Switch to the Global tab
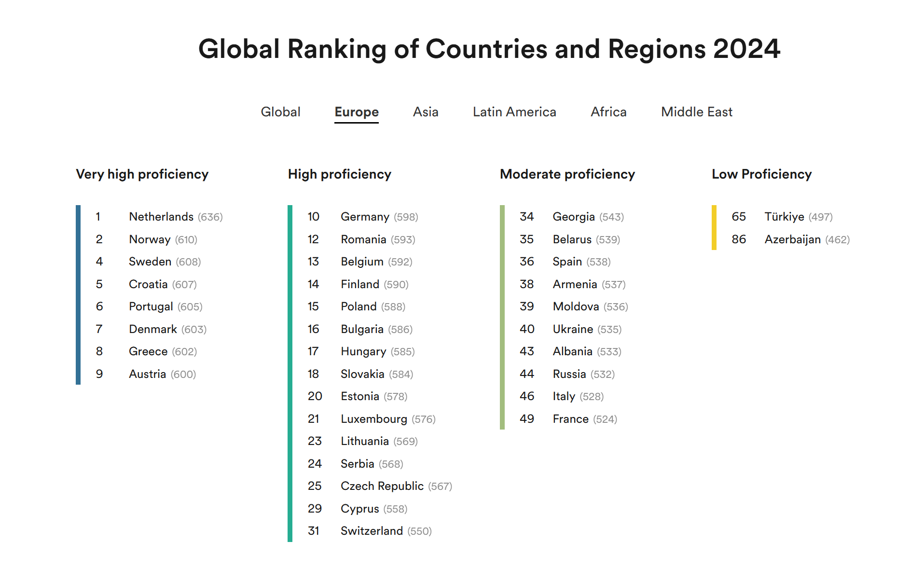This screenshot has height=570, width=924. point(280,112)
